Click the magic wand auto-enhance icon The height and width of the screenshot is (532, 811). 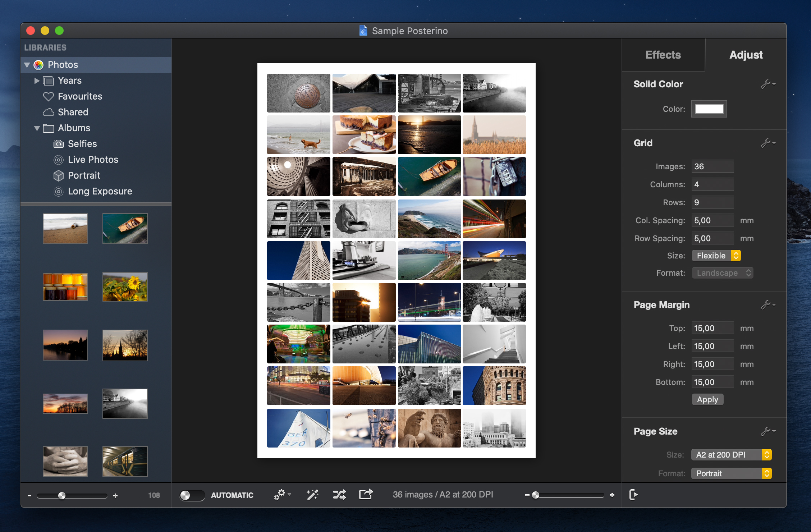pyautogui.click(x=312, y=495)
